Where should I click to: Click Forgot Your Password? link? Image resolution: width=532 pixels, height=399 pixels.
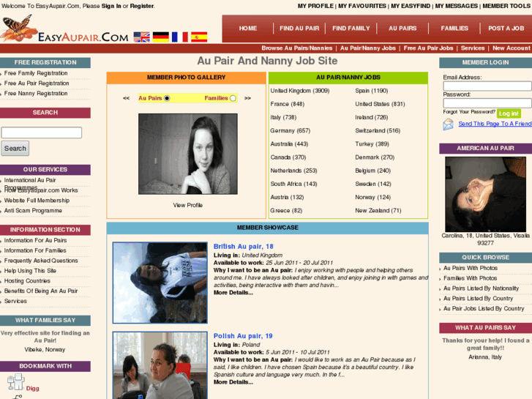[469, 112]
